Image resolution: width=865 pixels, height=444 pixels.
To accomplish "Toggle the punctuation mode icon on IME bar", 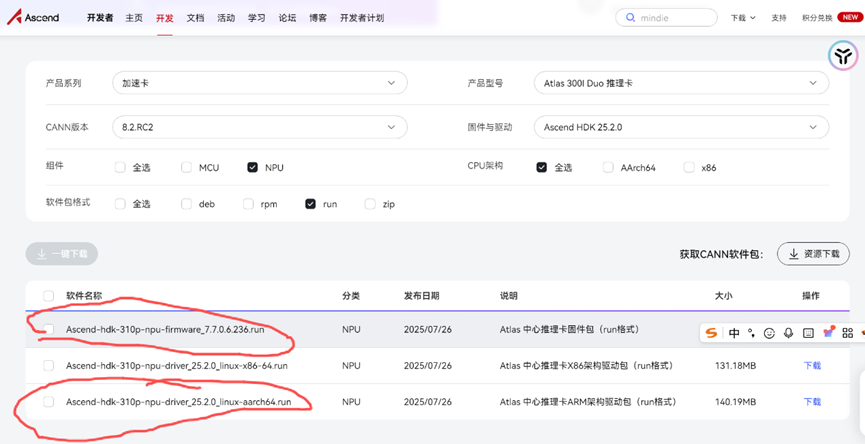I will 751,333.
